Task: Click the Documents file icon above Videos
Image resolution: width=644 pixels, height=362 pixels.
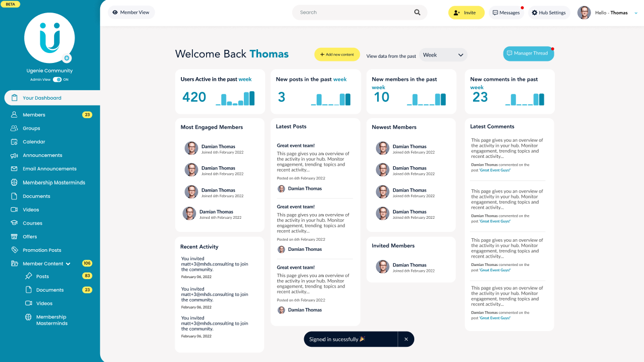Action: [14, 196]
